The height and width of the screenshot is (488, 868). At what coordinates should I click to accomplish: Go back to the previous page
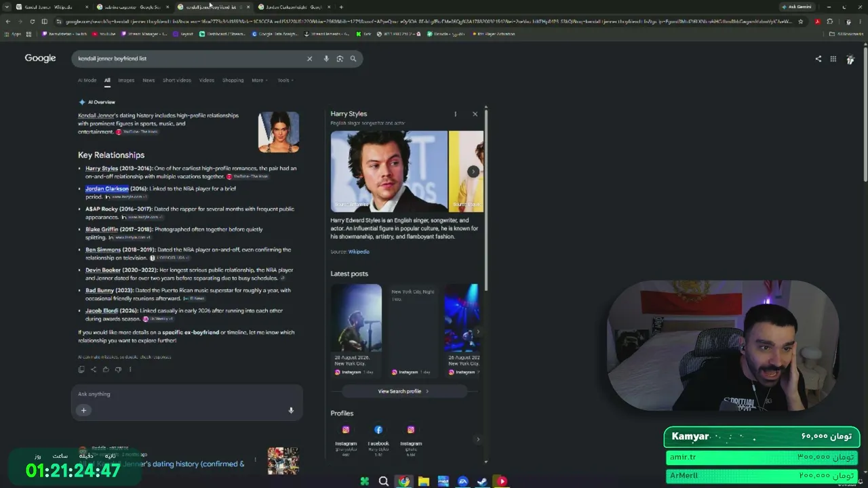(x=7, y=22)
